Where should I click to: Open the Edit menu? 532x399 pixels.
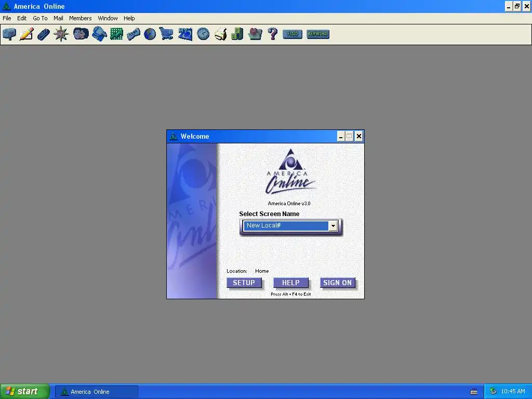pyautogui.click(x=22, y=18)
